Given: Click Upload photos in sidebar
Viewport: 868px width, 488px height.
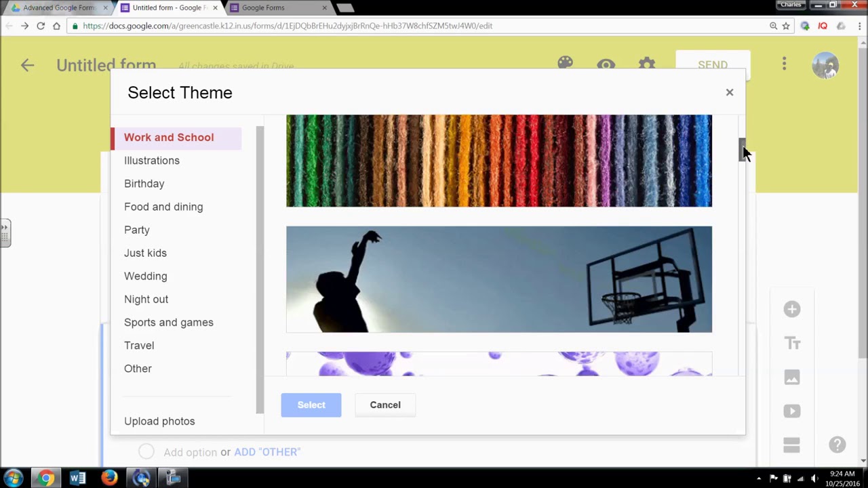Looking at the screenshot, I should (159, 421).
